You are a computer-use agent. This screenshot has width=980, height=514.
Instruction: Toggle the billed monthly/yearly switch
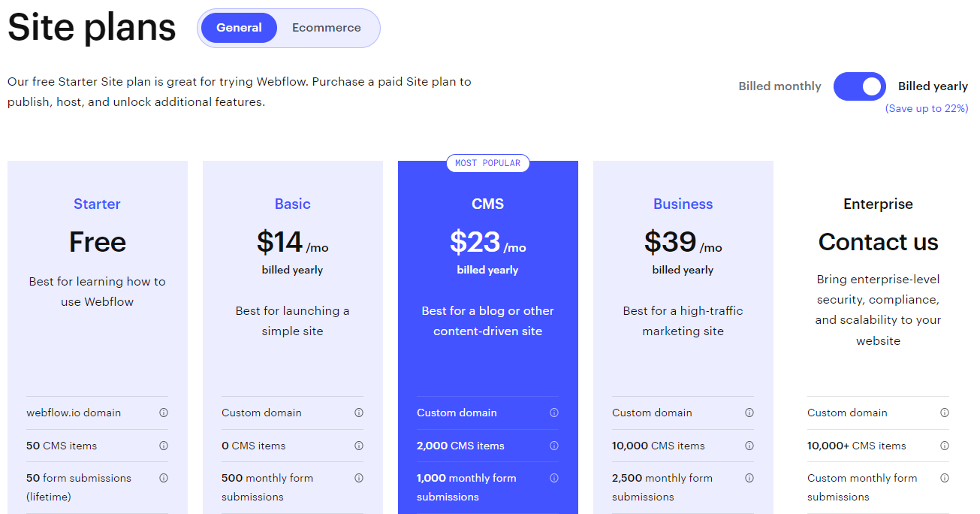click(860, 86)
